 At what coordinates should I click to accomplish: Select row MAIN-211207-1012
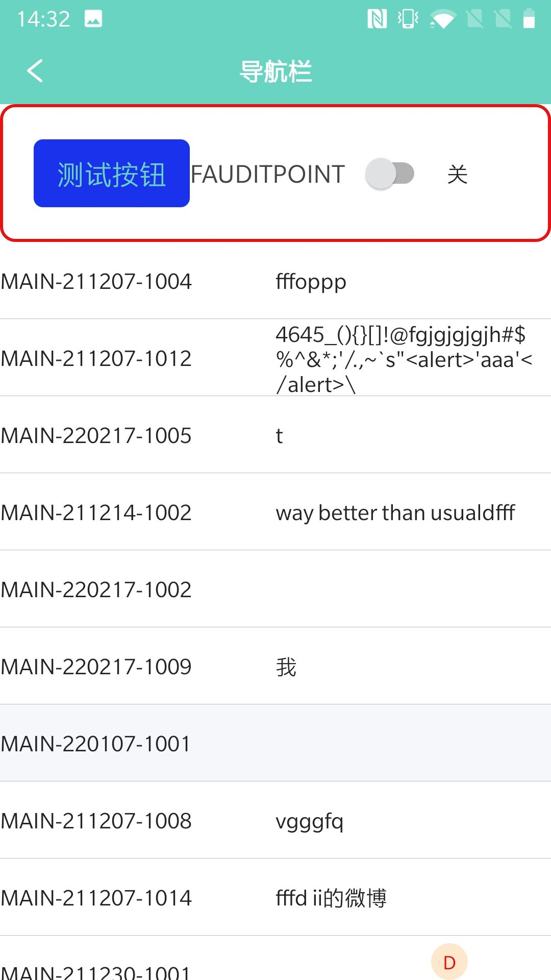[x=275, y=357]
